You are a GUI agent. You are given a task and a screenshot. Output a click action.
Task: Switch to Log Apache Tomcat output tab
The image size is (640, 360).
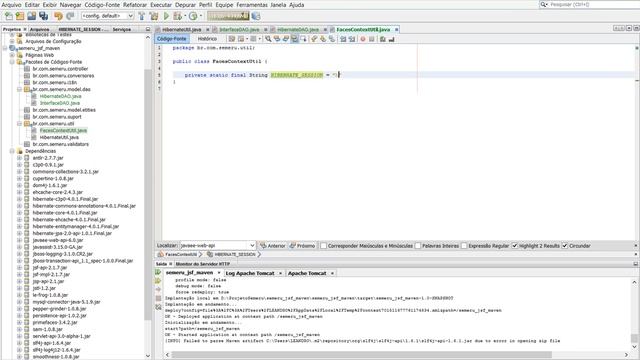click(250, 273)
